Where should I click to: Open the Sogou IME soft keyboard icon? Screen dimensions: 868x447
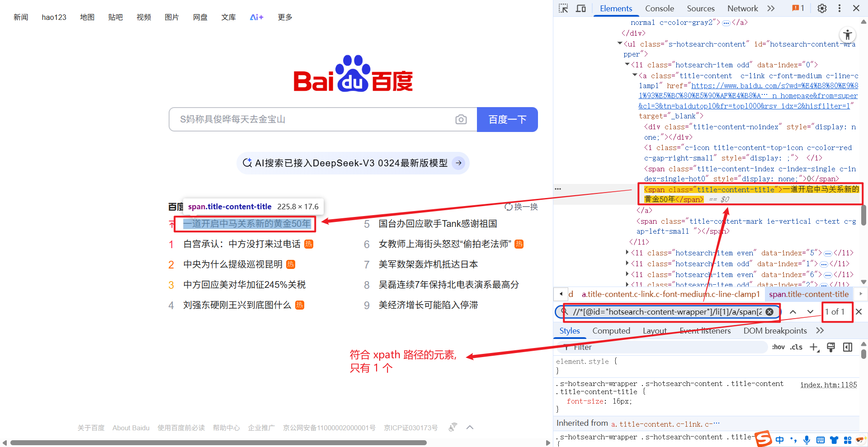coord(821,440)
